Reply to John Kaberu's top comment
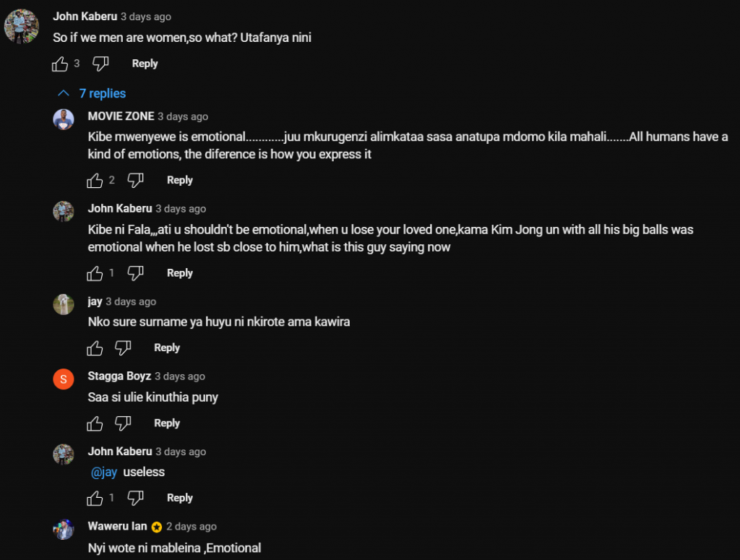Viewport: 740px width, 560px height. tap(145, 64)
